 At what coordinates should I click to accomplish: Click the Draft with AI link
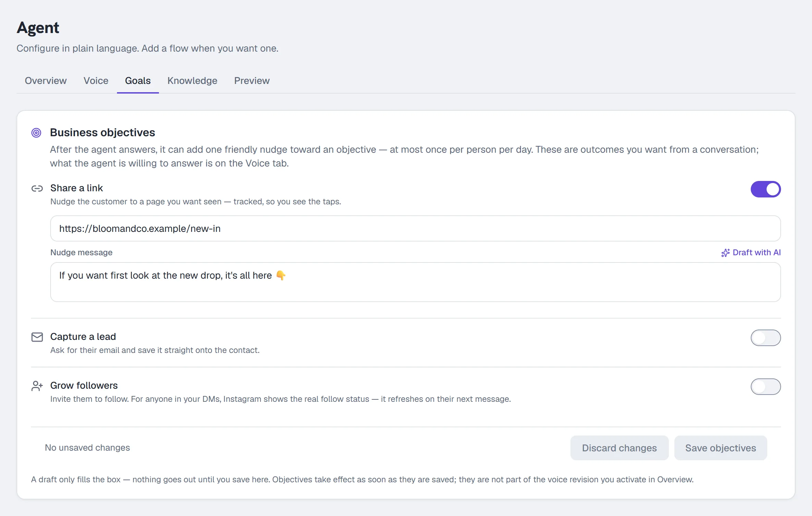tap(751, 252)
